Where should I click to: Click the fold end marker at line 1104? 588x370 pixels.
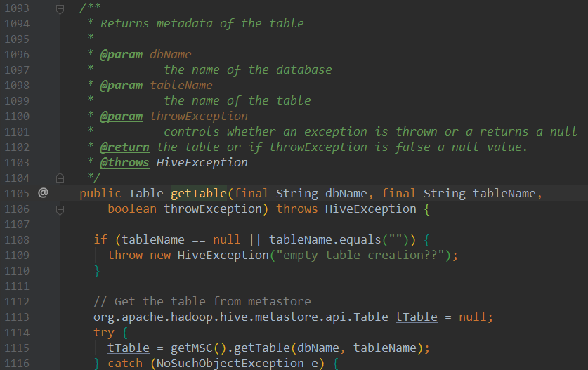[60, 178]
